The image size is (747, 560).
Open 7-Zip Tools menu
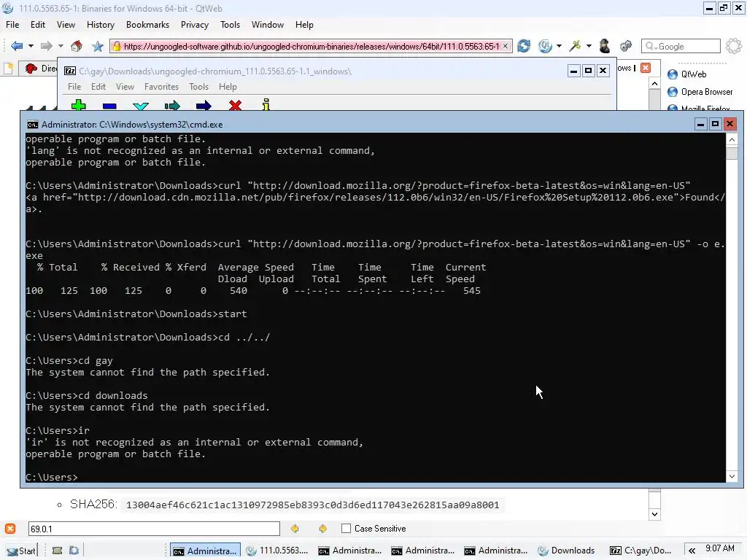pyautogui.click(x=198, y=87)
